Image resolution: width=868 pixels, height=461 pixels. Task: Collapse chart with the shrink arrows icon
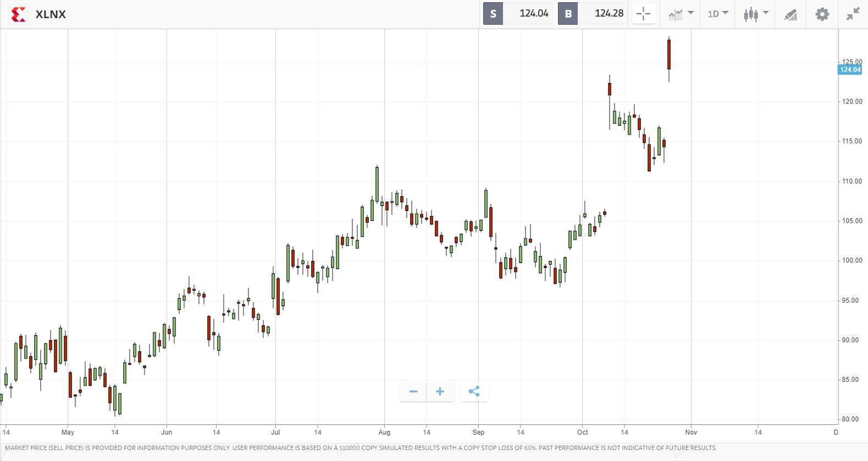tap(853, 14)
